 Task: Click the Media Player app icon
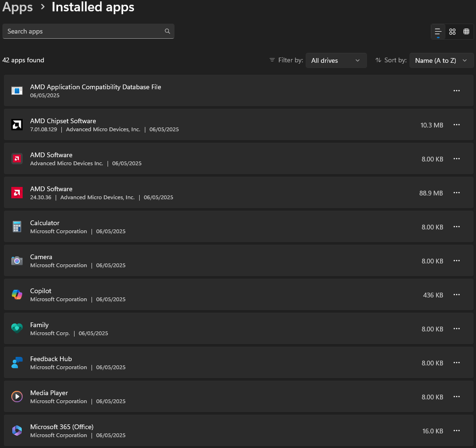point(17,397)
